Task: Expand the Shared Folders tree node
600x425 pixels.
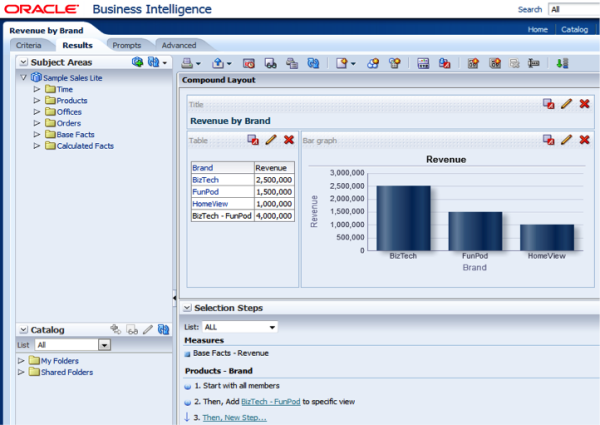Action: point(22,372)
